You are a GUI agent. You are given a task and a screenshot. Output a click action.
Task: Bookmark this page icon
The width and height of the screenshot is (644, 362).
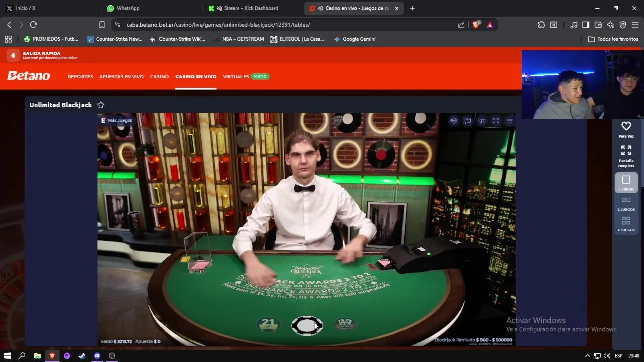click(x=102, y=25)
